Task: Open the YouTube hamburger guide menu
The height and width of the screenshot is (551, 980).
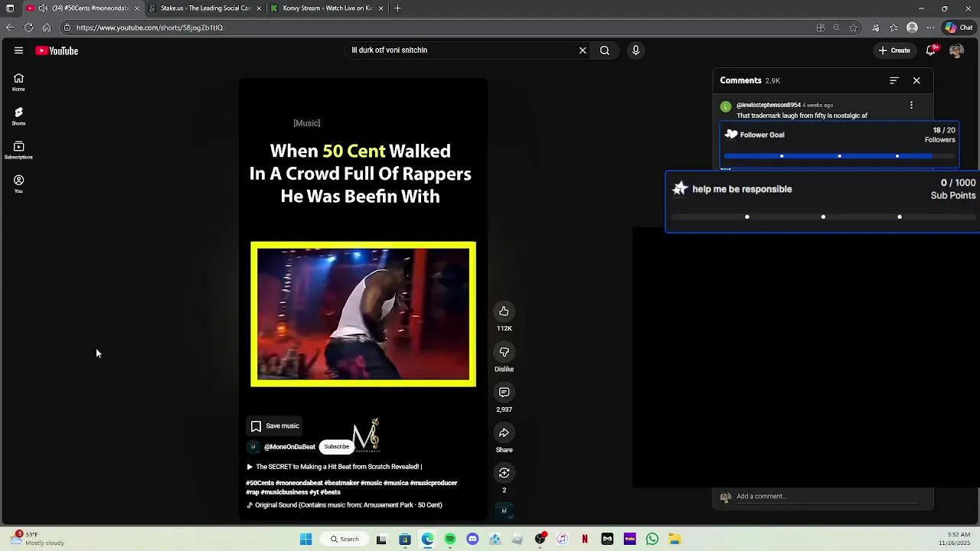Action: 18,51
